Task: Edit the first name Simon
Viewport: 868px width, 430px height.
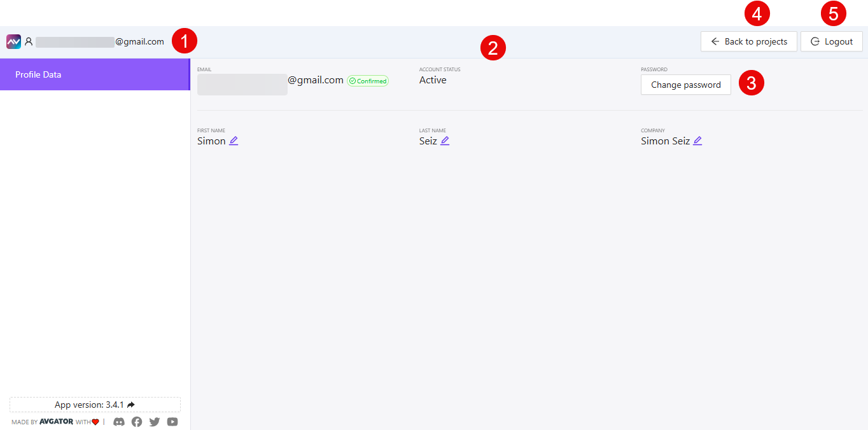Action: coord(233,140)
